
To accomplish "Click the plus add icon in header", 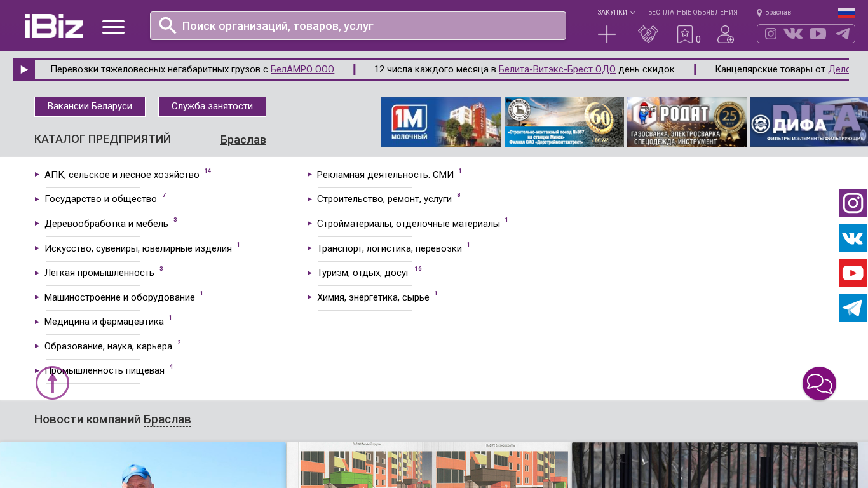I will [x=607, y=34].
